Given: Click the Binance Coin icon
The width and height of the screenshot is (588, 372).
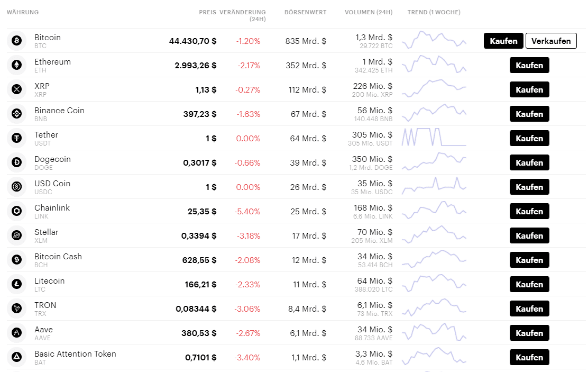Looking at the screenshot, I should (x=16, y=114).
